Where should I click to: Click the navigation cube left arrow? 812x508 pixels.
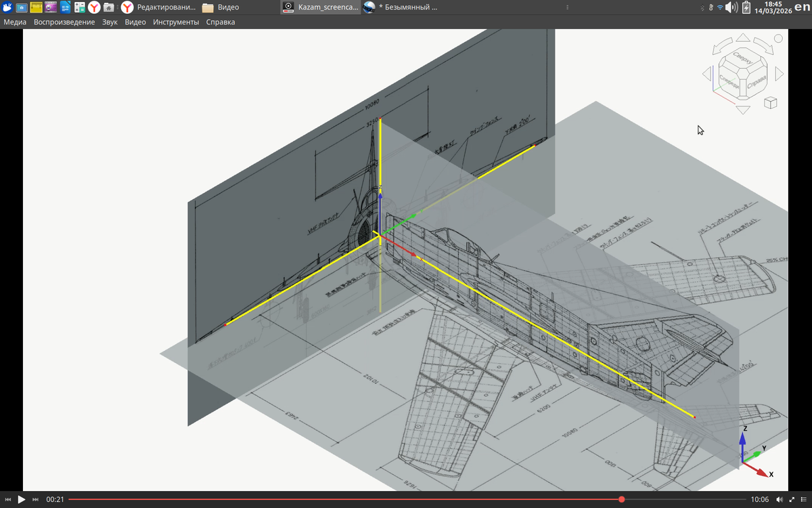[x=706, y=73]
